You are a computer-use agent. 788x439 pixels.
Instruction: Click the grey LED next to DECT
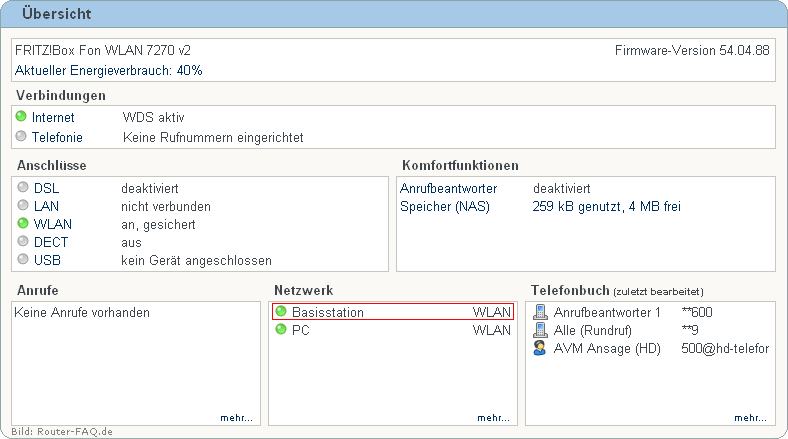(23, 241)
